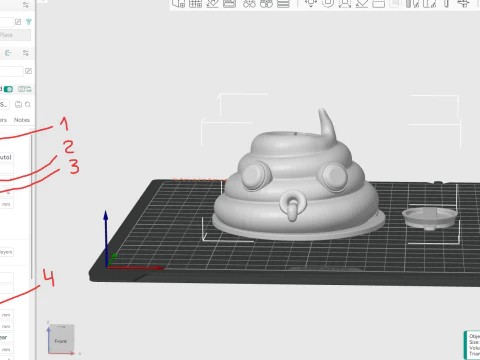Switch to the Notes tab
Screen dimensions: 480x360
(x=22, y=120)
